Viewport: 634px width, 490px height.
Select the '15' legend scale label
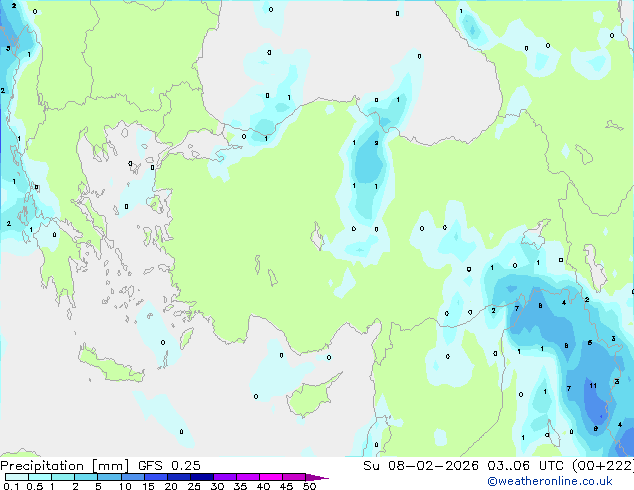(148, 486)
